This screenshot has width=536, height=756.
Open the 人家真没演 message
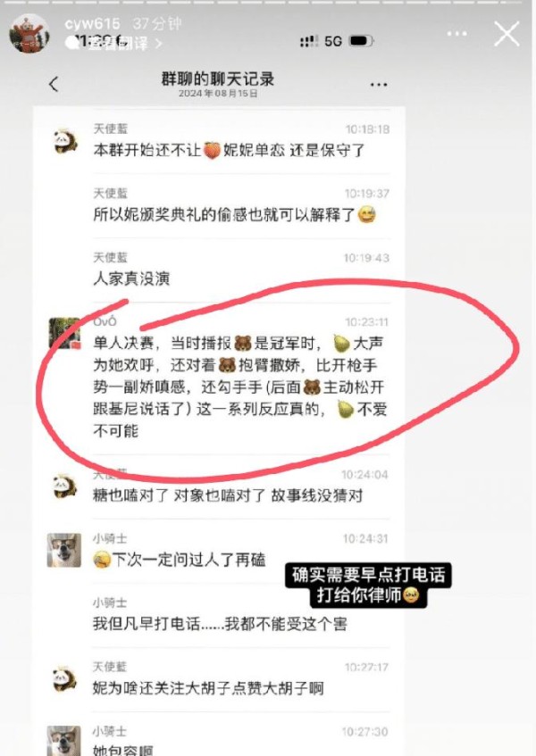tap(131, 278)
